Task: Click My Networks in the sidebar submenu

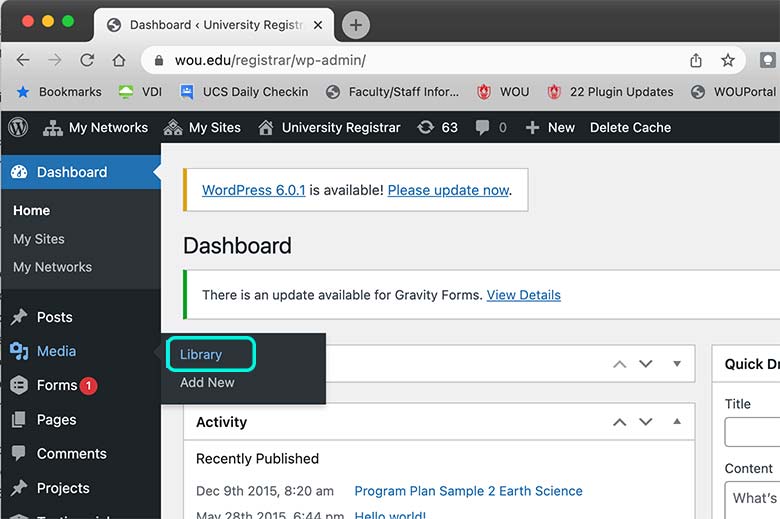Action: tap(52, 267)
